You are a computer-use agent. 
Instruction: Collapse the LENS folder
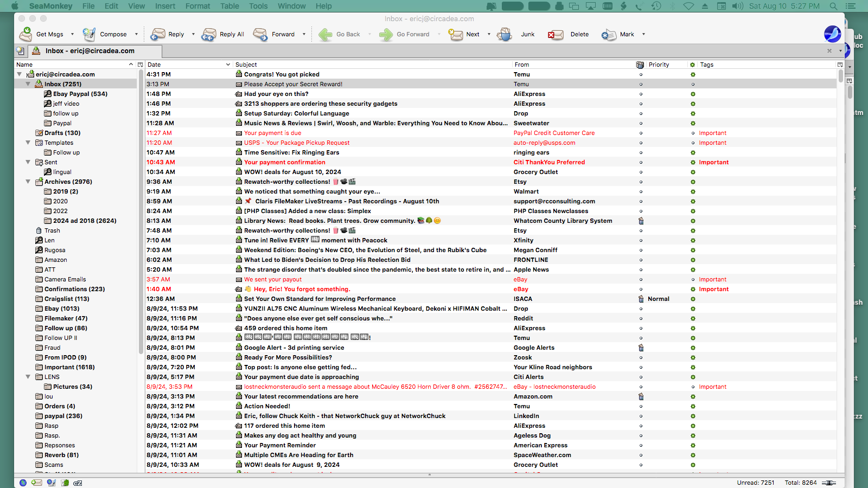click(28, 377)
